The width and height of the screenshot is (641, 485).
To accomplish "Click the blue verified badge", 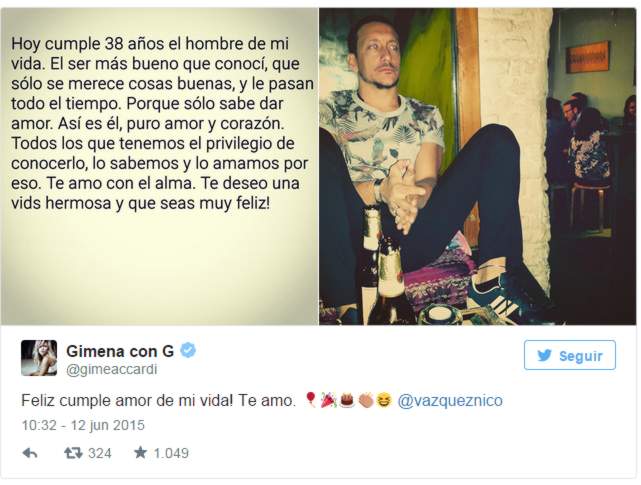I will 188,350.
